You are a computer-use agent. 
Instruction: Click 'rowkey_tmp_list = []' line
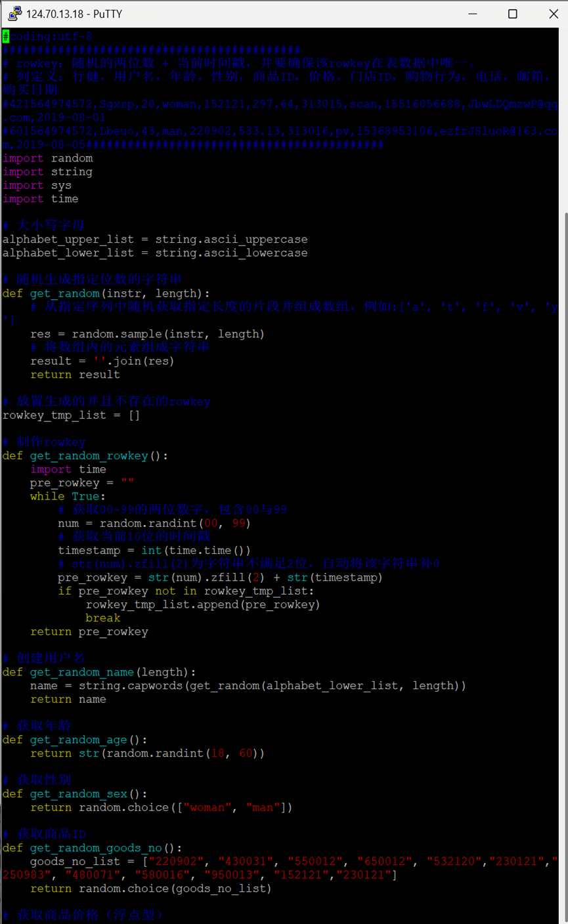[72, 415]
